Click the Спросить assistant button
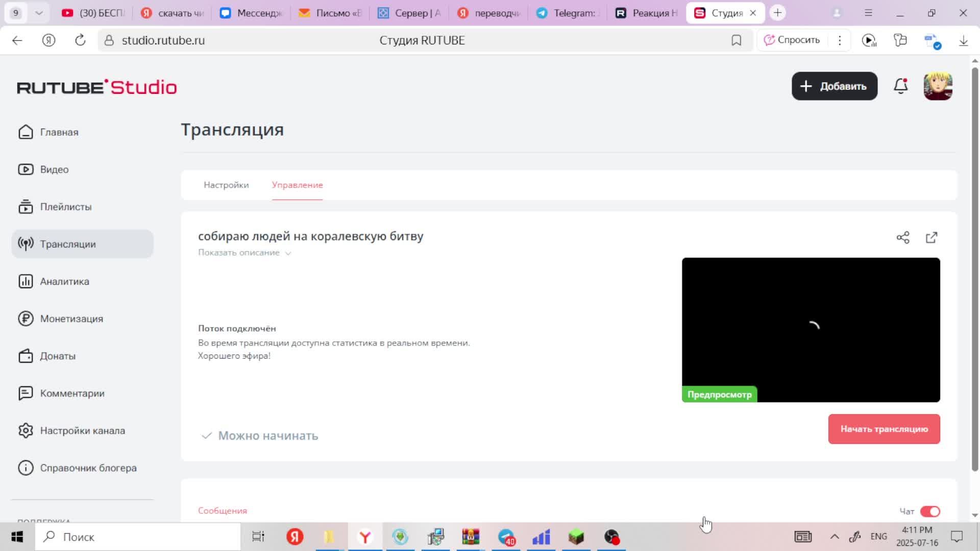 pyautogui.click(x=792, y=40)
